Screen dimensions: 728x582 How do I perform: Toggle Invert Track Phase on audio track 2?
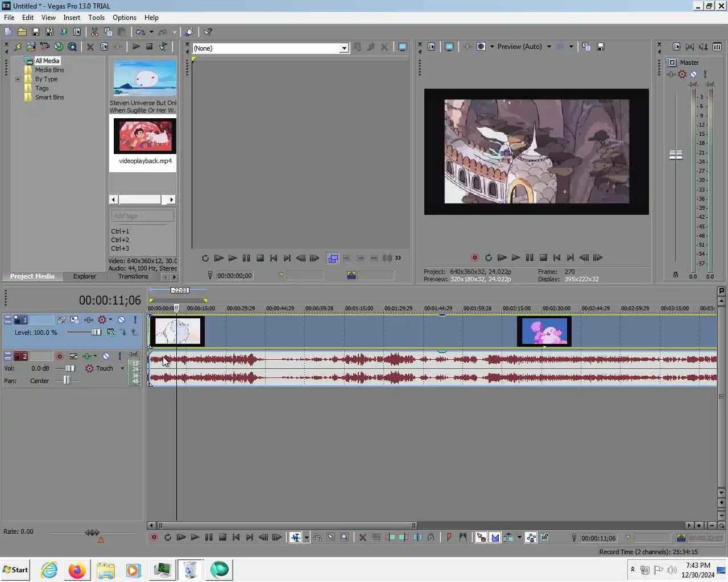point(73,356)
